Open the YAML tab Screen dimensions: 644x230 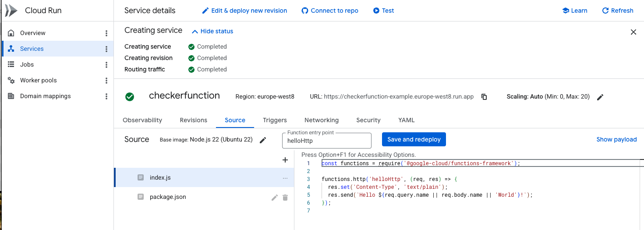pyautogui.click(x=406, y=120)
